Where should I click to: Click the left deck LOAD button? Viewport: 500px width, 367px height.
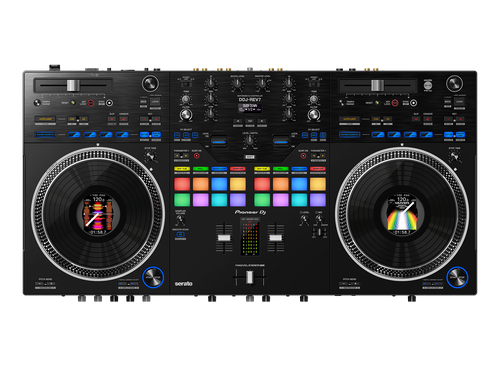(x=155, y=101)
